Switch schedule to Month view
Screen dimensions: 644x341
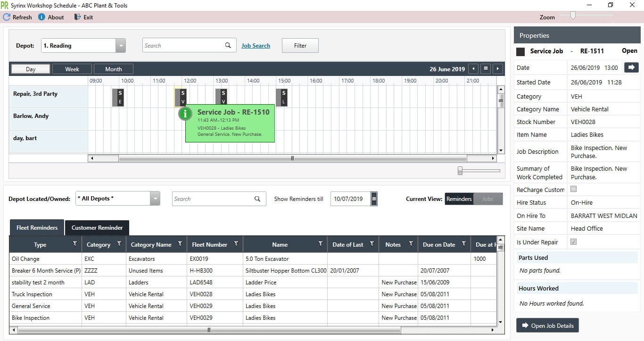click(x=114, y=69)
